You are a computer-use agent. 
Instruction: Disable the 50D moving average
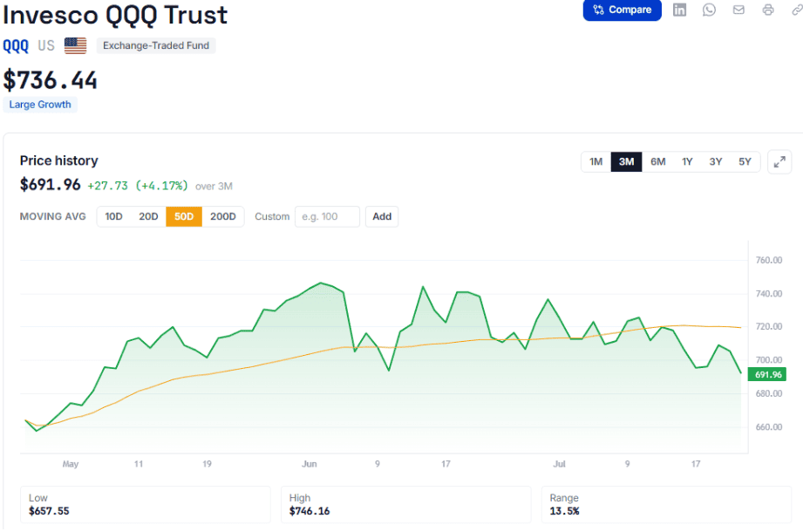click(x=184, y=216)
